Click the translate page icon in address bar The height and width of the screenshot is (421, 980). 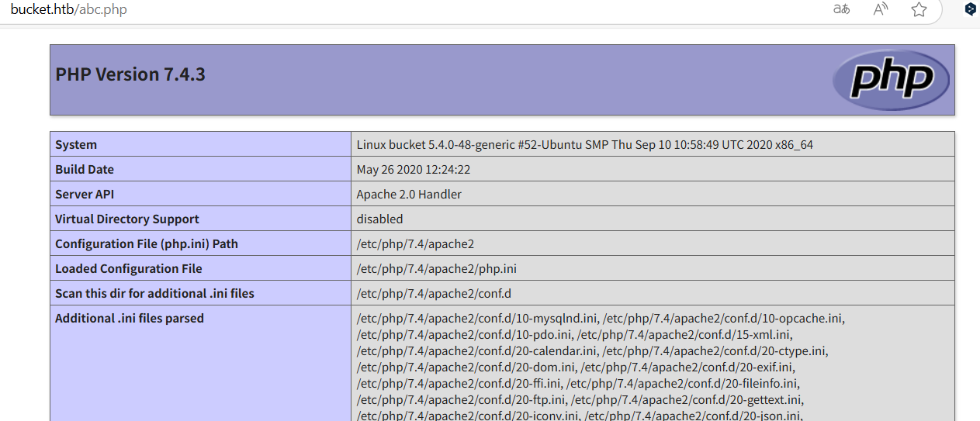click(841, 9)
